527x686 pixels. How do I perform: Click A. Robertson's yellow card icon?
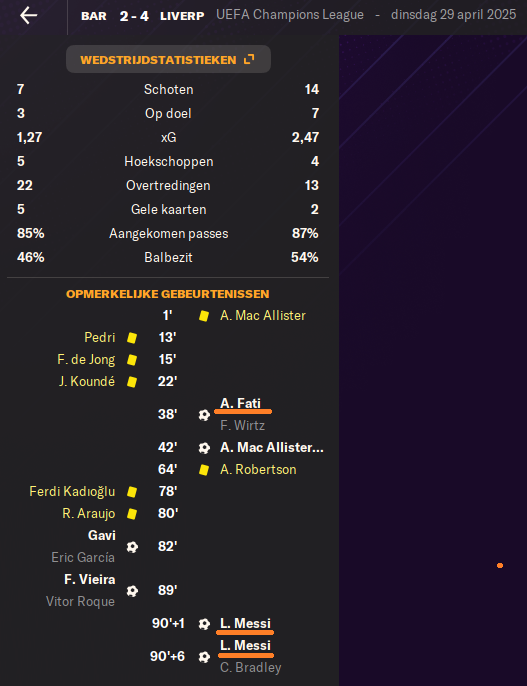[x=204, y=470]
